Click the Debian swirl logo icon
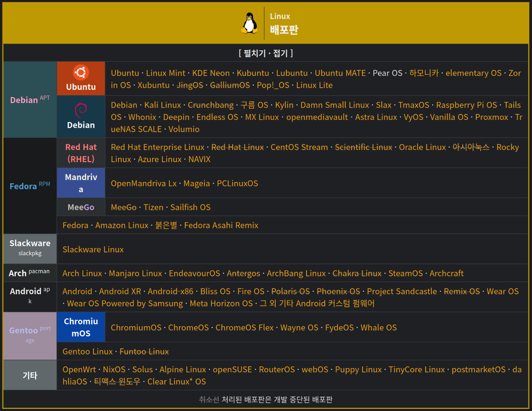Viewport: 532px width, 411px height. click(x=81, y=110)
